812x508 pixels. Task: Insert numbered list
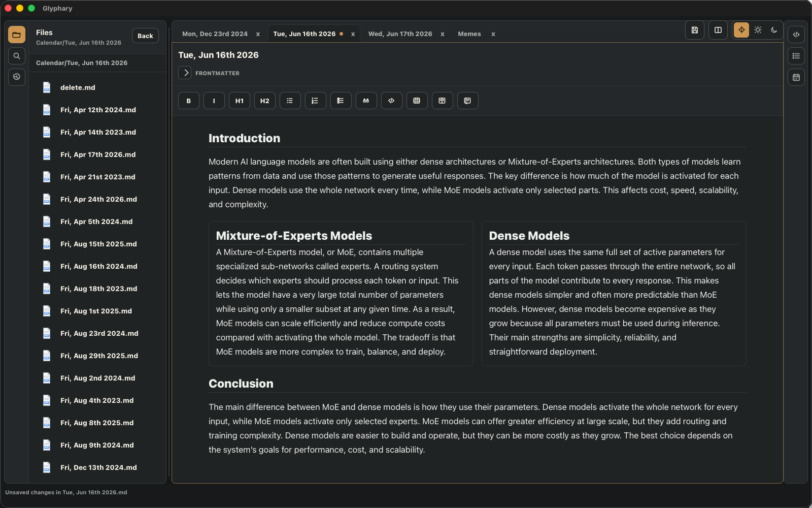click(316, 101)
